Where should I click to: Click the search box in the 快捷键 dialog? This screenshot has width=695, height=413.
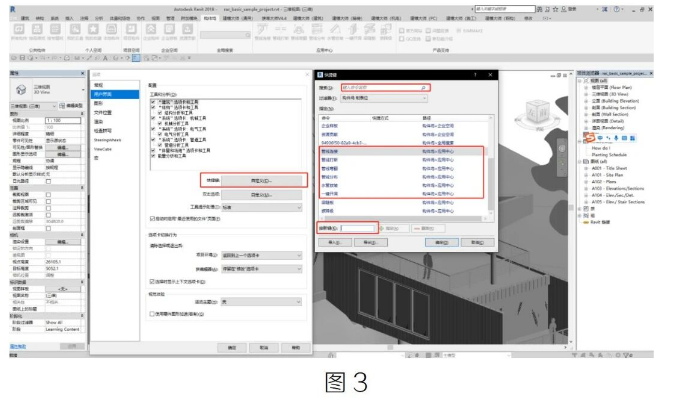(x=385, y=88)
